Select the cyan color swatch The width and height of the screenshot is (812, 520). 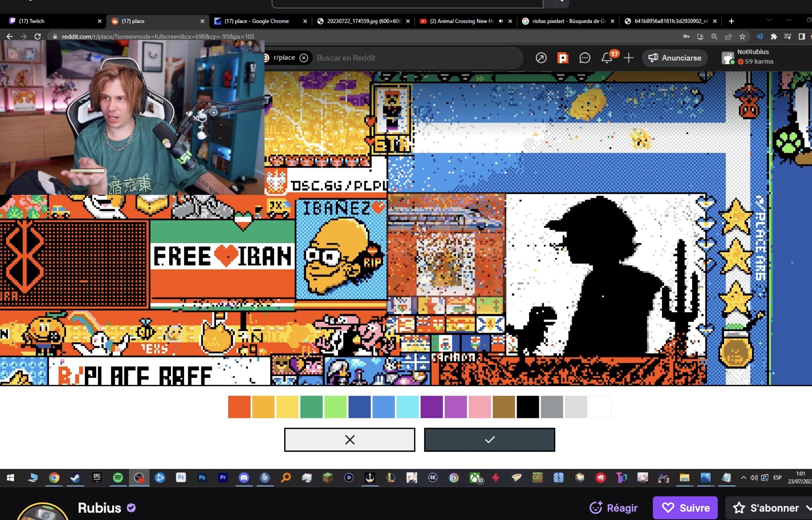(x=408, y=407)
